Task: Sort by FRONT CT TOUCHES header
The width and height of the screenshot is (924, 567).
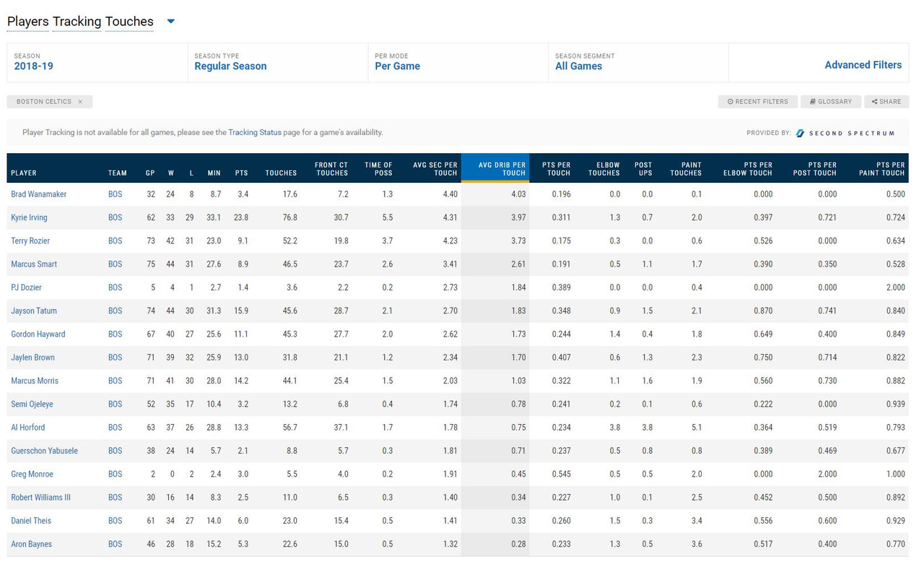Action: tap(331, 169)
